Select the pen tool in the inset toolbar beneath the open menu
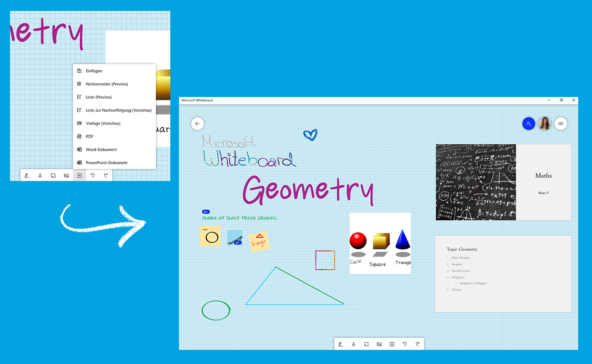The height and width of the screenshot is (364, 592). click(x=27, y=175)
